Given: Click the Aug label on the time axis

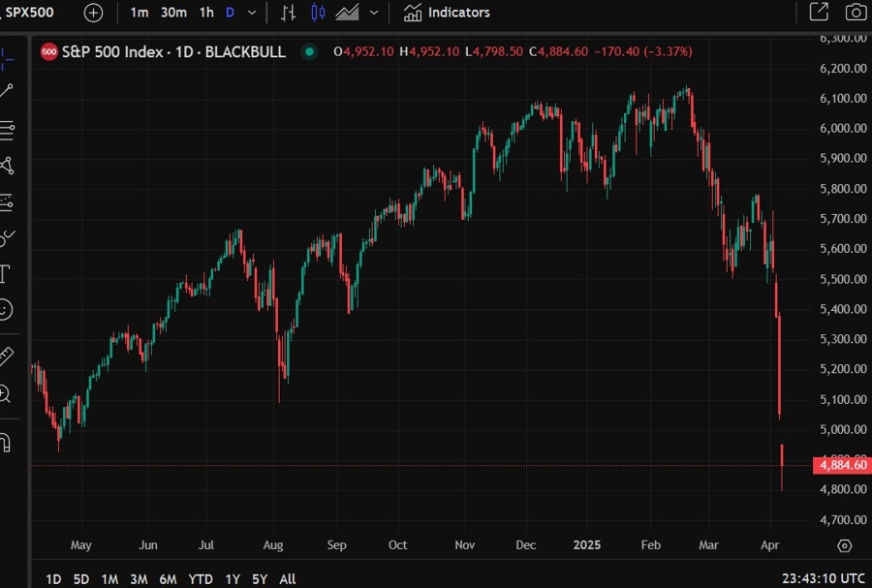Looking at the screenshot, I should point(272,544).
